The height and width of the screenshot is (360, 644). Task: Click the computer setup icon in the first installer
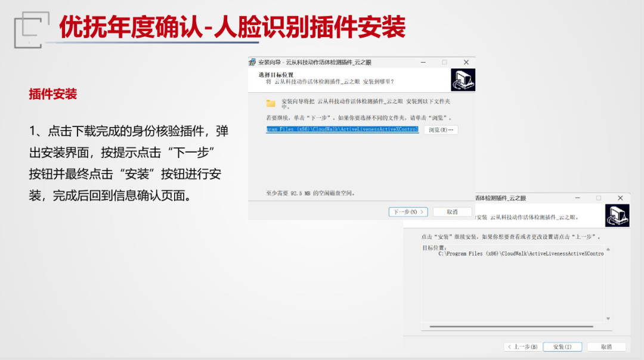(463, 80)
